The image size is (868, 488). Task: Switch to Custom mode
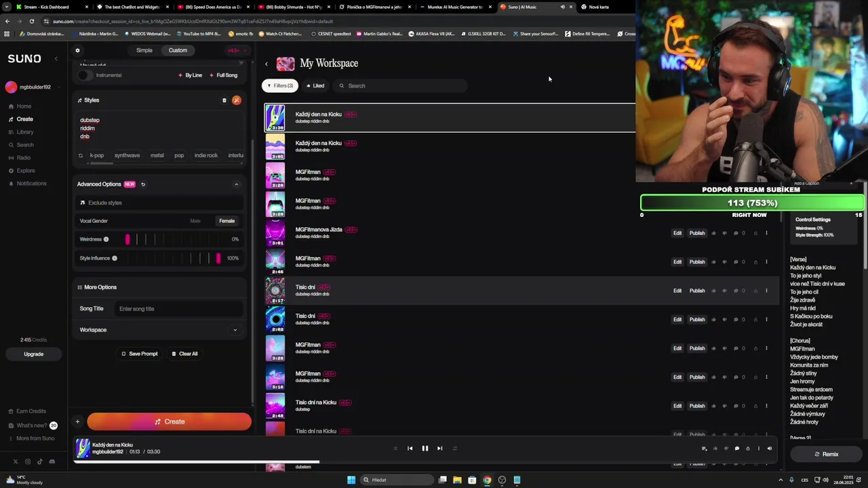pos(178,50)
